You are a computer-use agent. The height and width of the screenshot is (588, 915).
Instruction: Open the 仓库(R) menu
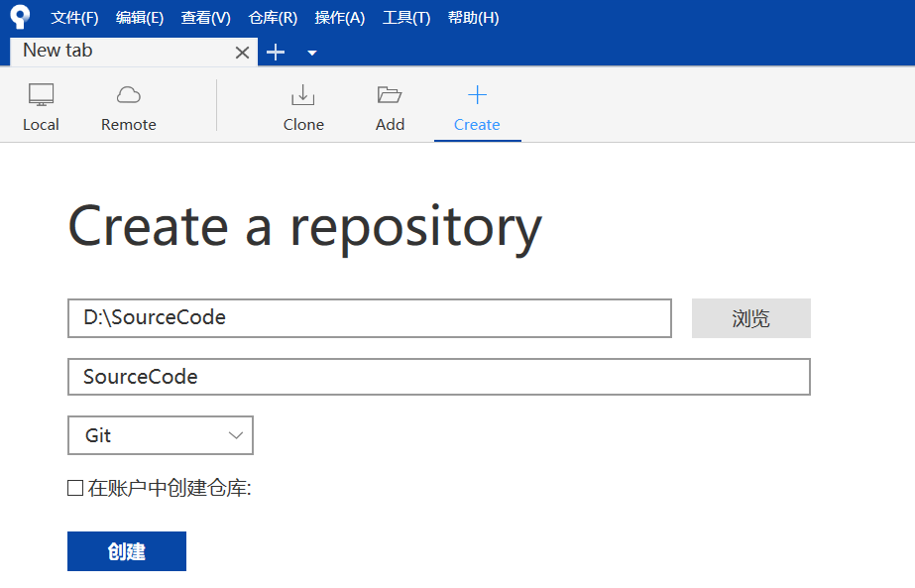[x=272, y=17]
